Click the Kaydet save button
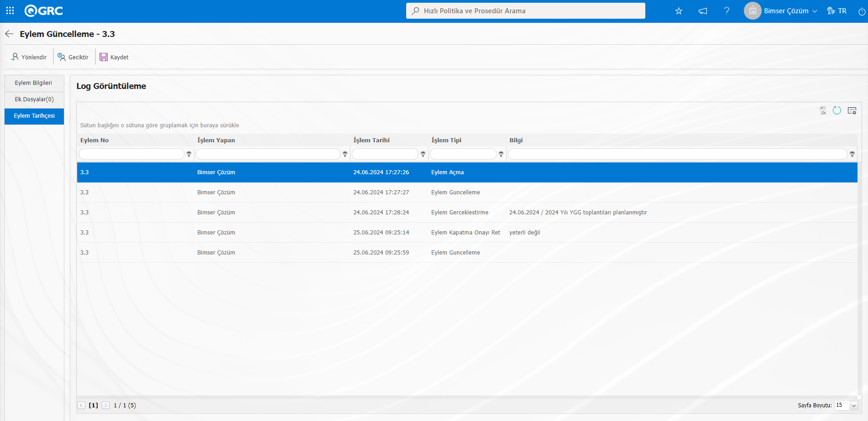Viewport: 868px width, 421px height. 114,57
